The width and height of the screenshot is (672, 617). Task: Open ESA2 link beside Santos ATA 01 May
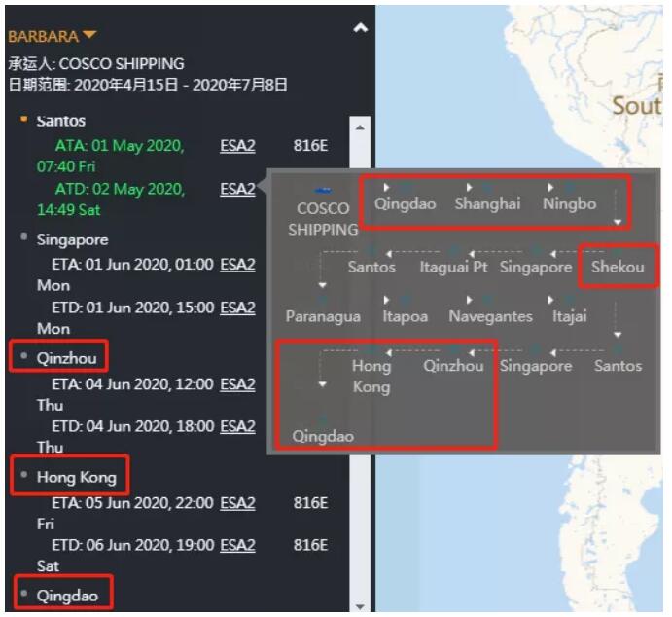click(237, 146)
